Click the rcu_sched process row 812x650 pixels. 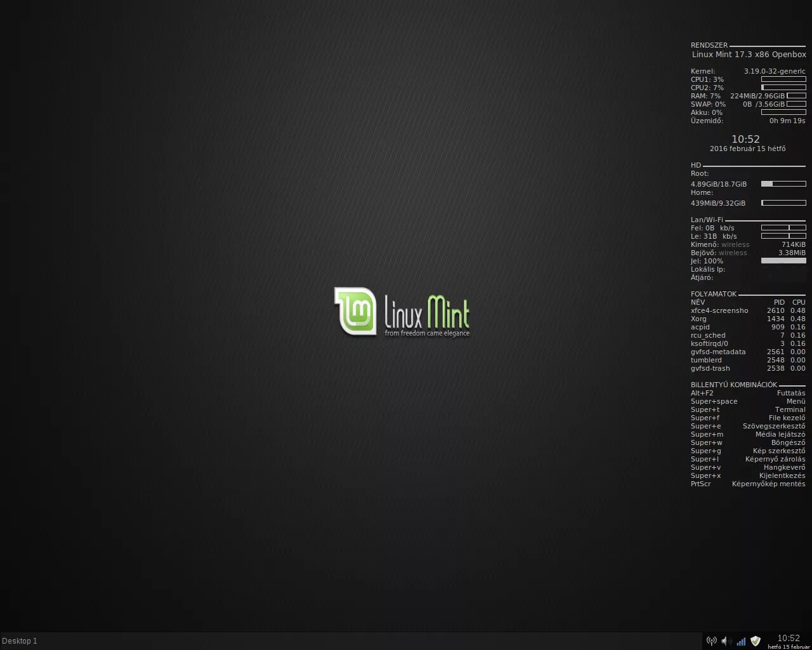click(748, 335)
